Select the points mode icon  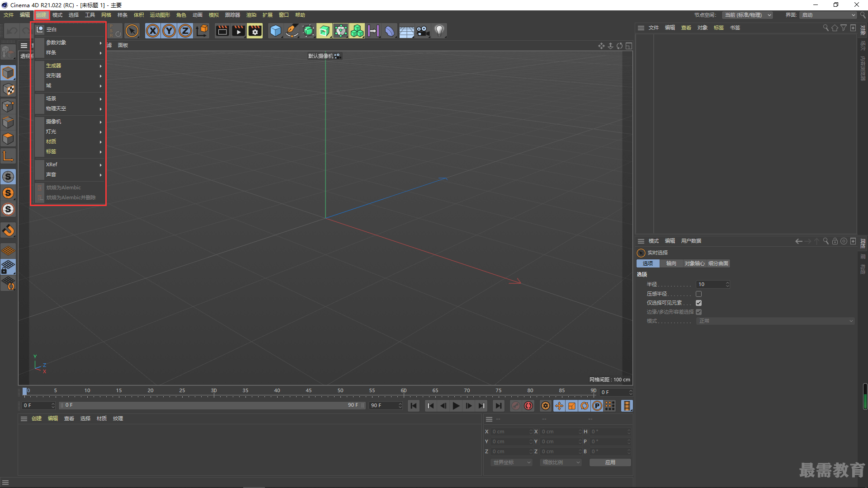pyautogui.click(x=8, y=106)
